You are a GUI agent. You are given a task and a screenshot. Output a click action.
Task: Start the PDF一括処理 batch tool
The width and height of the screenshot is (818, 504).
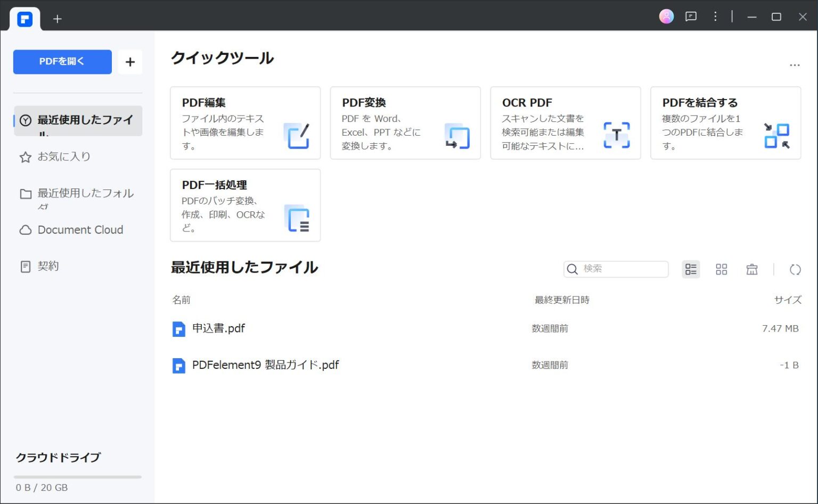245,205
